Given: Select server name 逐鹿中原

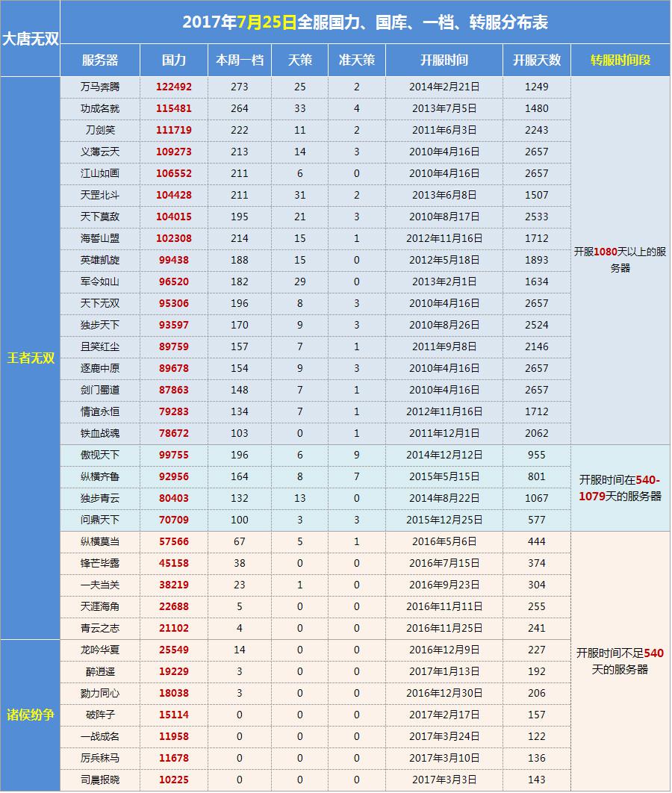Looking at the screenshot, I should pyautogui.click(x=100, y=368).
